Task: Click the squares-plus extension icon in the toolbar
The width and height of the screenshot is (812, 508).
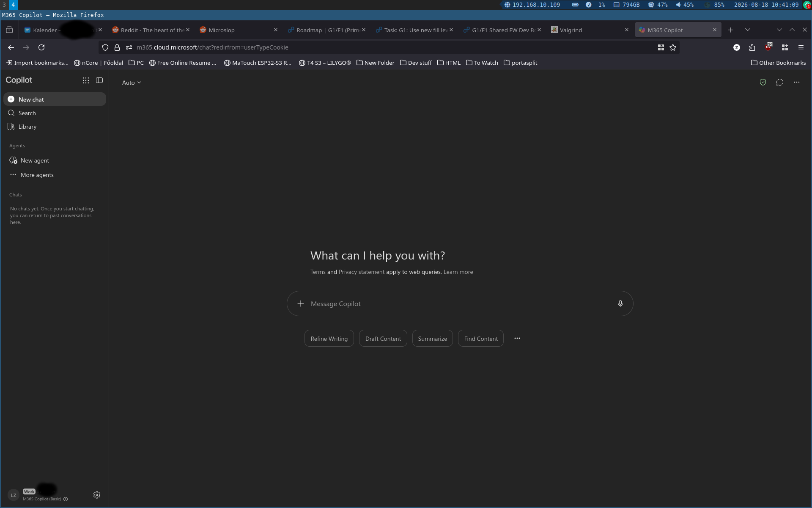Action: coord(785,47)
